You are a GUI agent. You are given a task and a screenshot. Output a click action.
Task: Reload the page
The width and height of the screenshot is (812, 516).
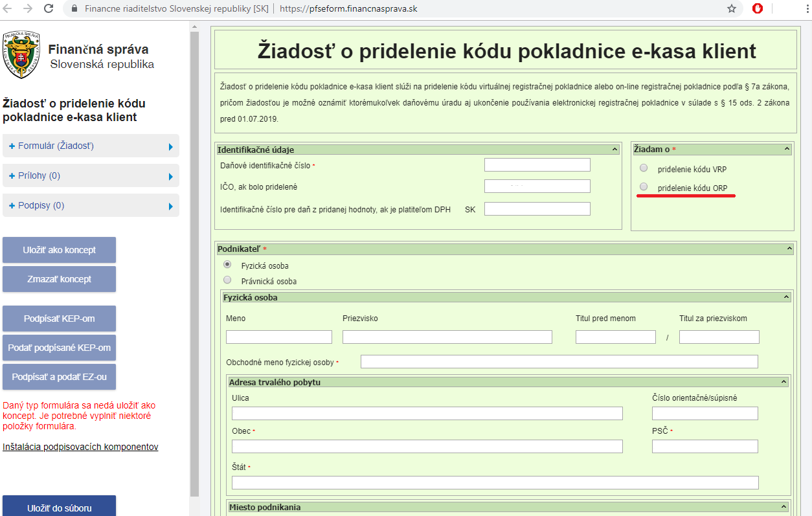tap(49, 9)
